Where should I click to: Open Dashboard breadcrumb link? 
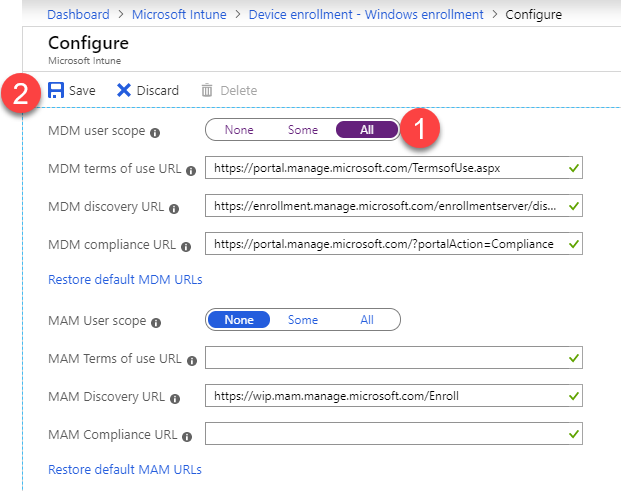pyautogui.click(x=78, y=15)
